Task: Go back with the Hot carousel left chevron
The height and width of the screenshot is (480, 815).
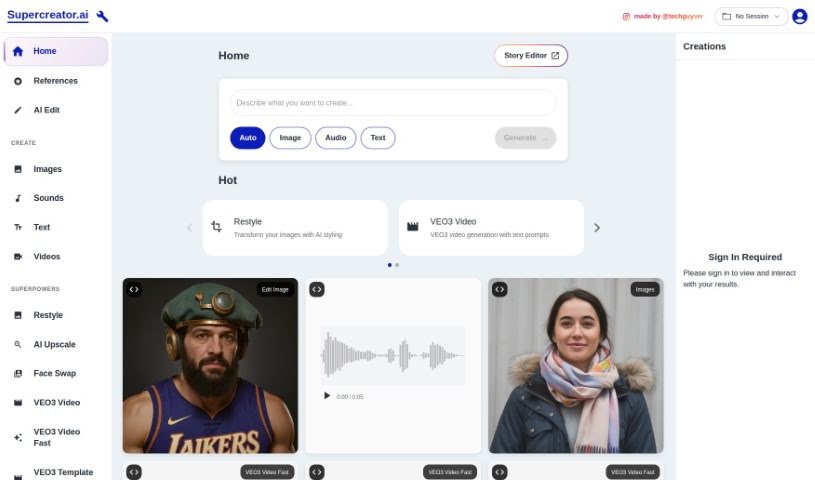Action: click(x=189, y=228)
